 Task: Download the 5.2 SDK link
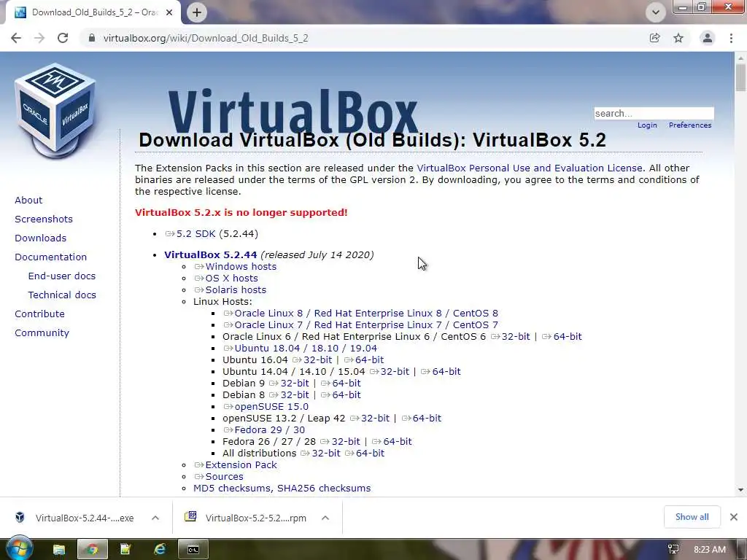pyautogui.click(x=196, y=234)
